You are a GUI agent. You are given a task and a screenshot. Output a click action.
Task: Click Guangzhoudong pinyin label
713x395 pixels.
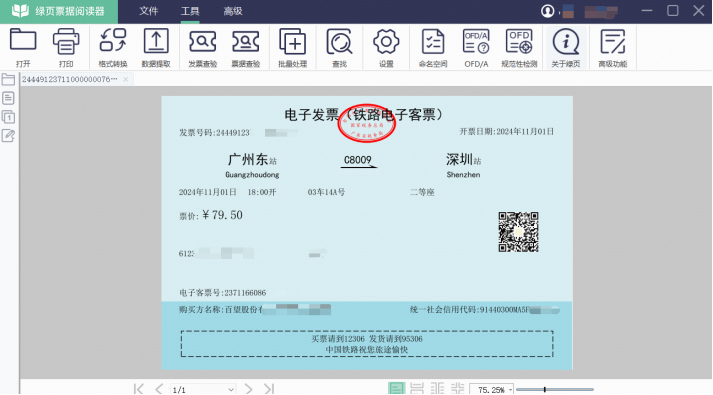click(252, 175)
